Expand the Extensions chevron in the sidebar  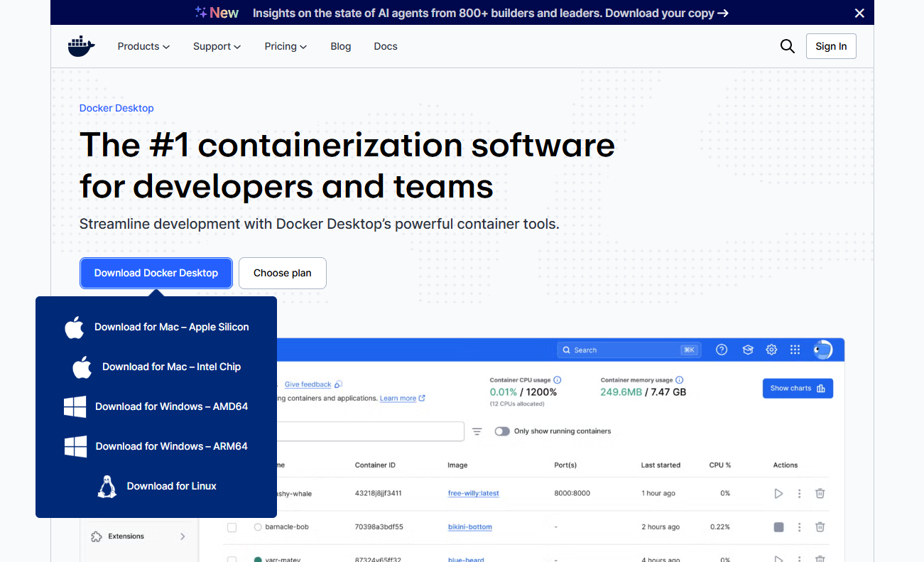coord(183,536)
